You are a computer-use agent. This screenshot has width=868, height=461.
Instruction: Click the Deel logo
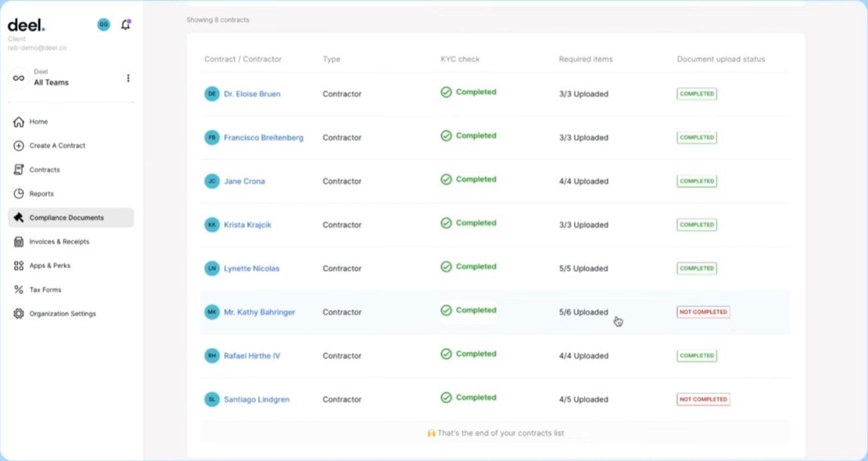[x=26, y=25]
